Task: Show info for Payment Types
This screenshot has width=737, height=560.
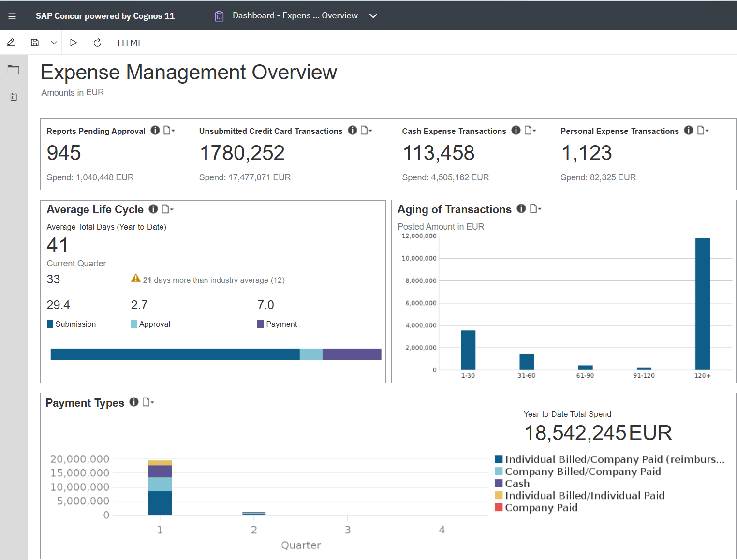Action: [x=134, y=402]
